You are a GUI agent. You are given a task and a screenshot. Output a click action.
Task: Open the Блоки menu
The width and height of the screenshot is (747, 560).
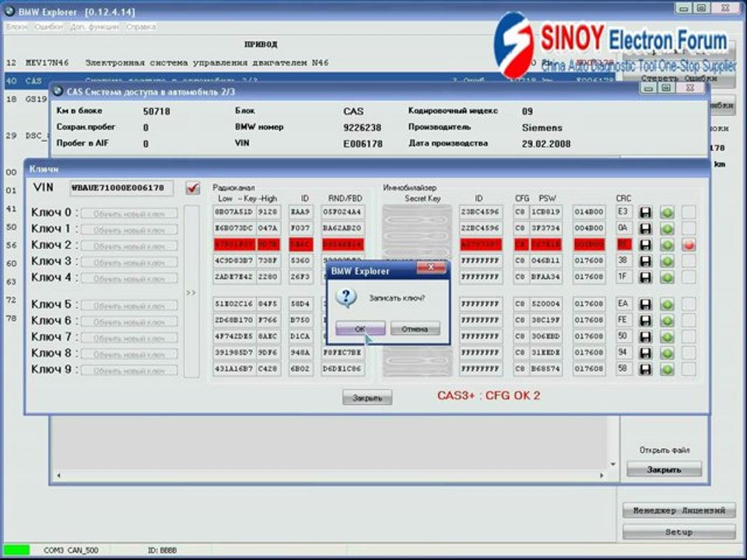point(17,27)
